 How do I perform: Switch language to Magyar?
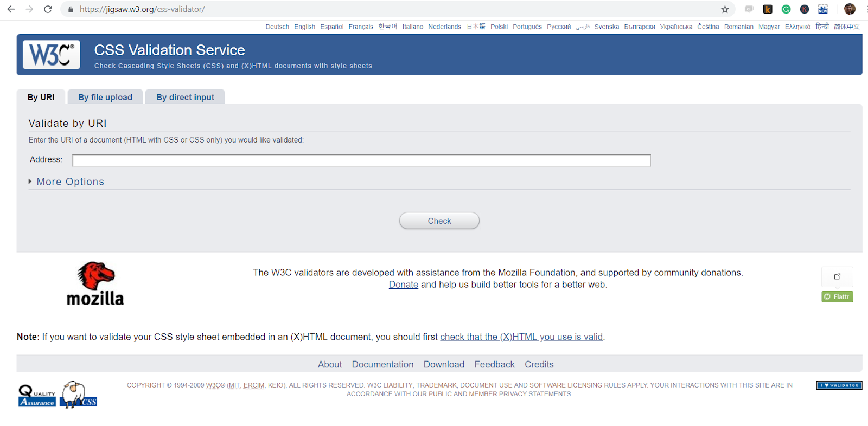point(769,27)
